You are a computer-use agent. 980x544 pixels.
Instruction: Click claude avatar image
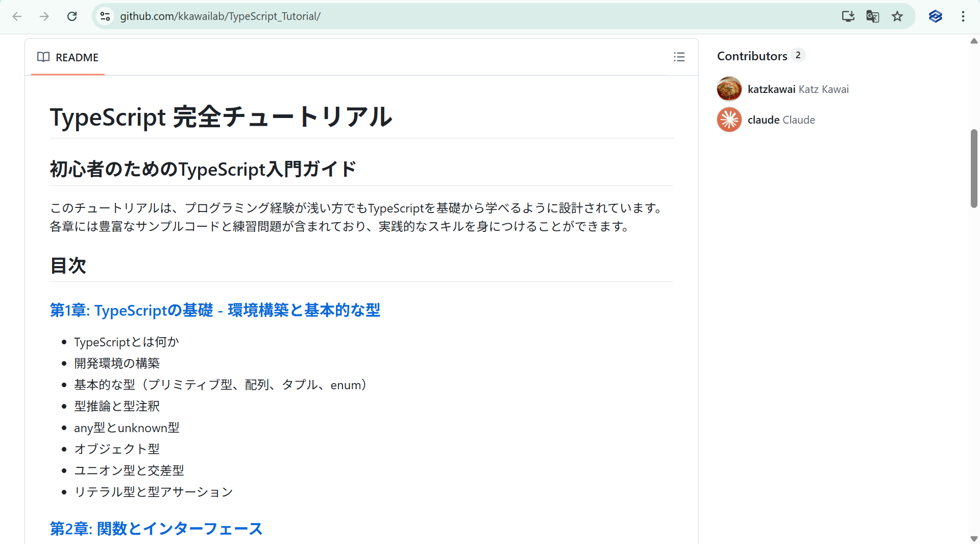[729, 120]
